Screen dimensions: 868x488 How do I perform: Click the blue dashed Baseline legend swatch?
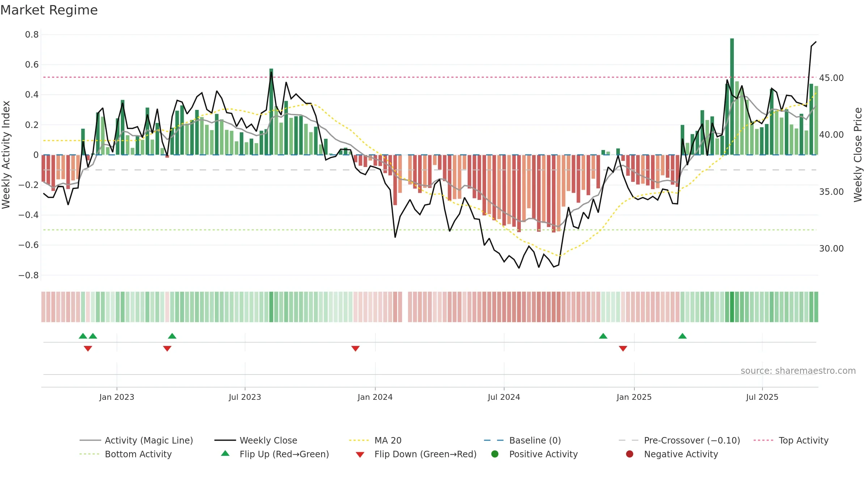click(x=494, y=440)
